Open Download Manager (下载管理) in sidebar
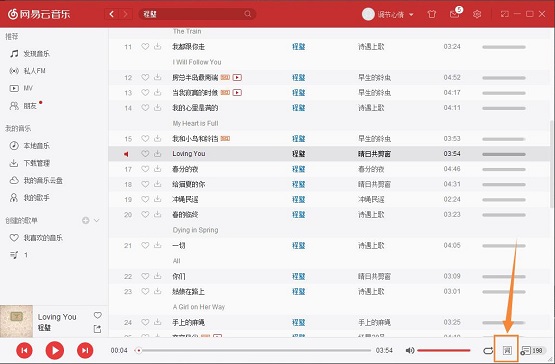The width and height of the screenshot is (555, 364). tap(29, 163)
